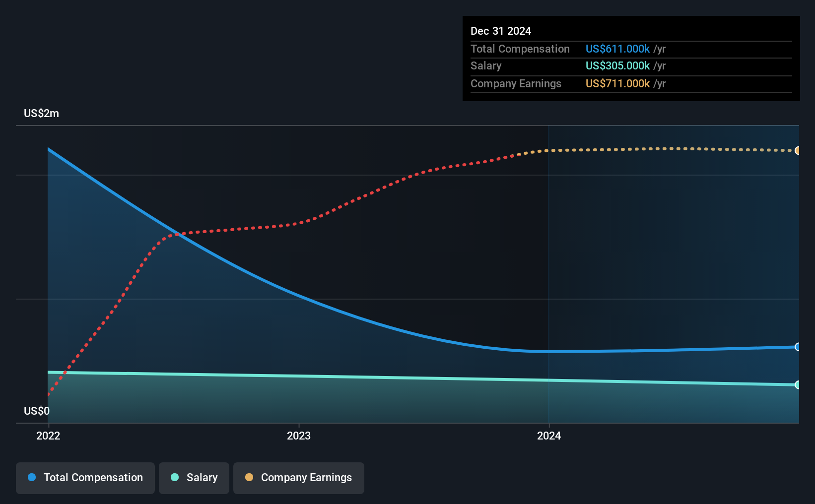
Task: Click the 2024 x-axis label
Action: (x=549, y=436)
